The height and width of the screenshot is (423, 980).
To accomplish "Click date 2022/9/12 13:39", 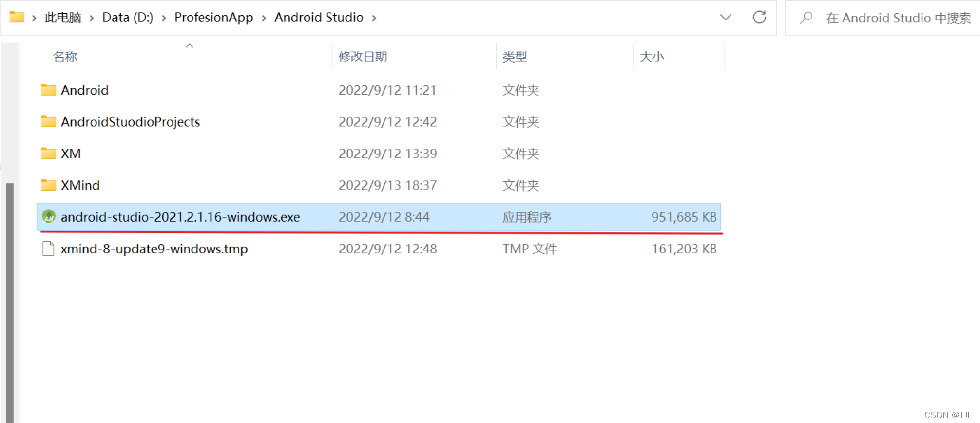I will coord(388,154).
